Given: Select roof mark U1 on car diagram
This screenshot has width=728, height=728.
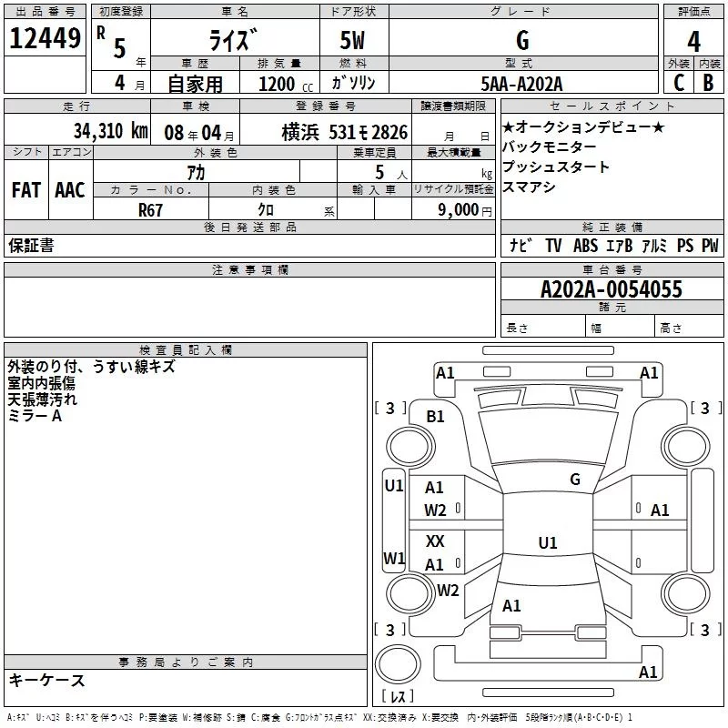Looking at the screenshot, I should [548, 542].
